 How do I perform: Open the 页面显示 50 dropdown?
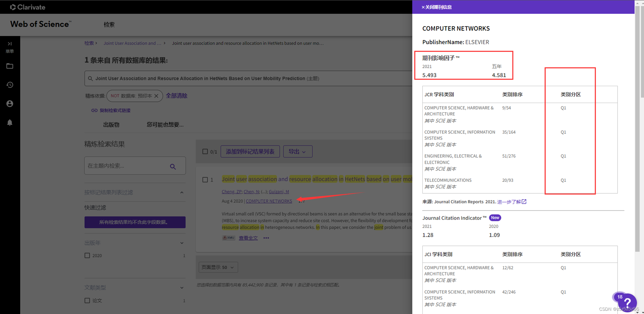tap(218, 267)
